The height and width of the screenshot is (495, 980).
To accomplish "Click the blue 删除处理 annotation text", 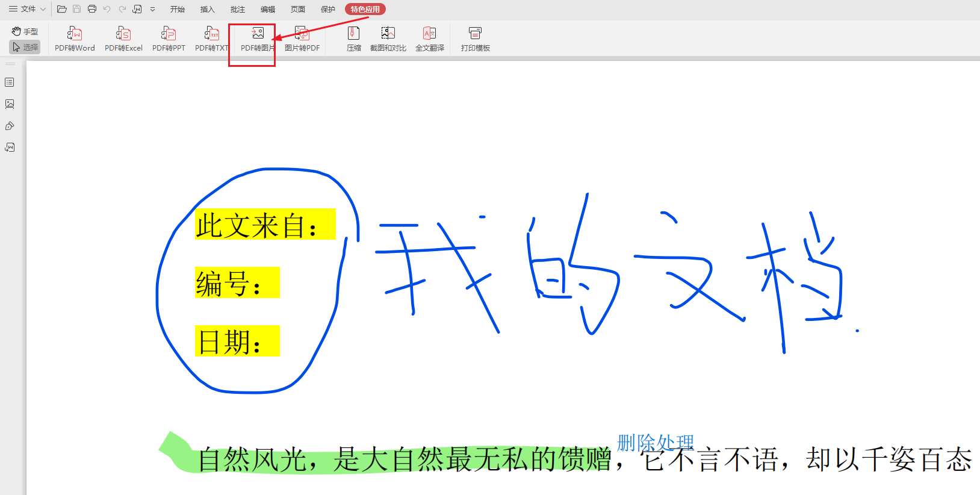I will click(x=656, y=443).
